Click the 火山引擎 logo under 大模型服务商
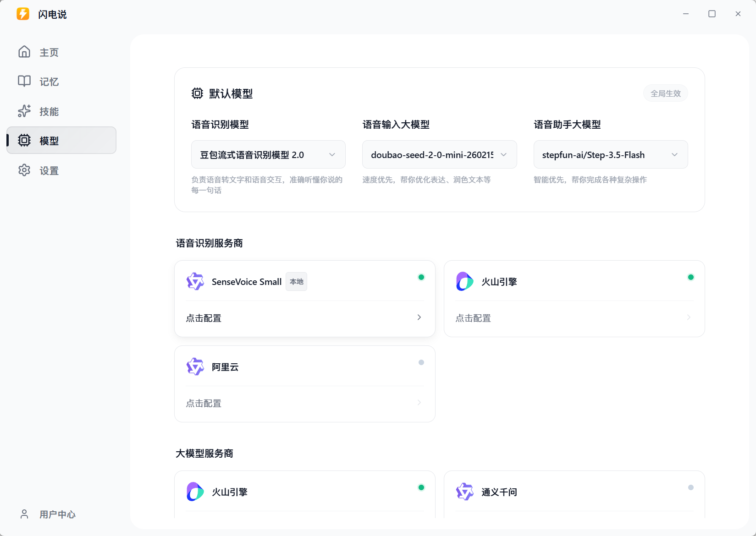Image resolution: width=756 pixels, height=536 pixels. [195, 492]
